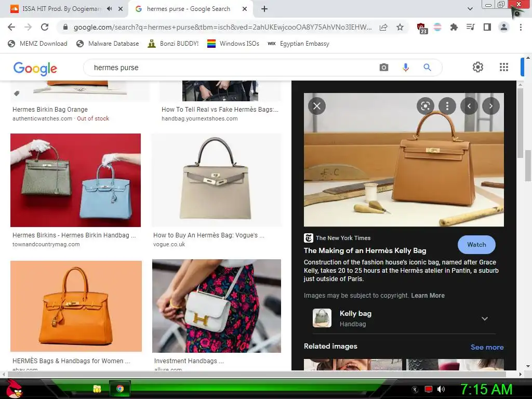The height and width of the screenshot is (399, 532).
Task: Open taskbar volume speaker icon
Action: click(x=441, y=389)
